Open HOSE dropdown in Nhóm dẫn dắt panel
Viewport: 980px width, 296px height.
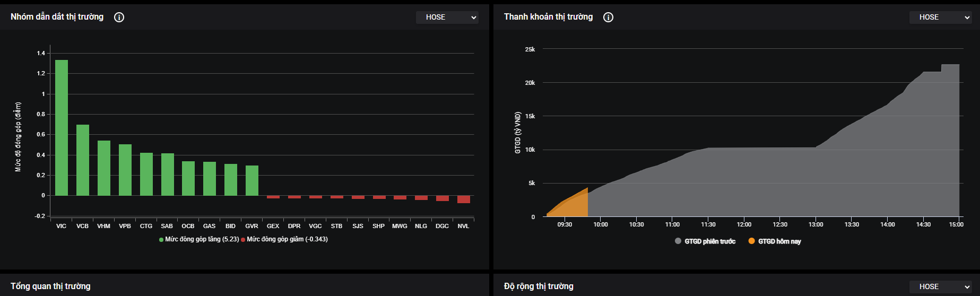pyautogui.click(x=447, y=18)
